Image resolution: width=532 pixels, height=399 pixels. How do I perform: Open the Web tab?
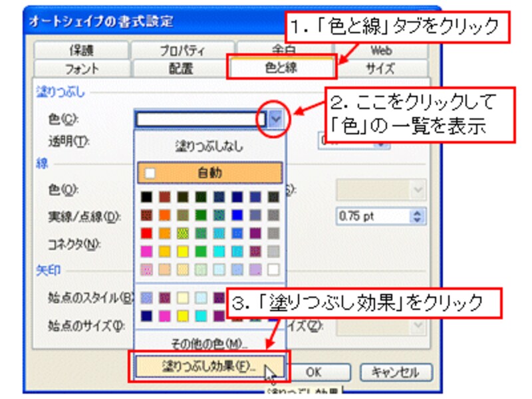(381, 51)
